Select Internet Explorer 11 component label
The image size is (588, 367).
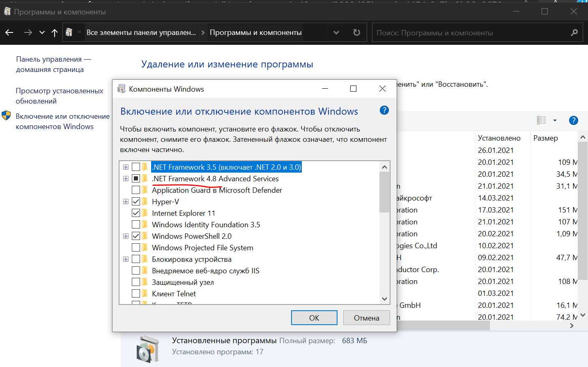184,213
